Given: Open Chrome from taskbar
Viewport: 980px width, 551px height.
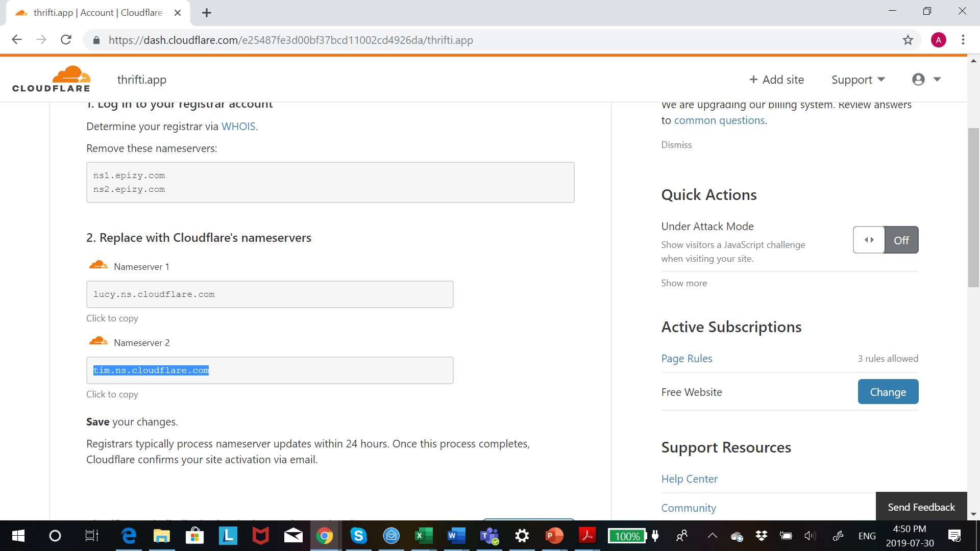Looking at the screenshot, I should pyautogui.click(x=325, y=536).
